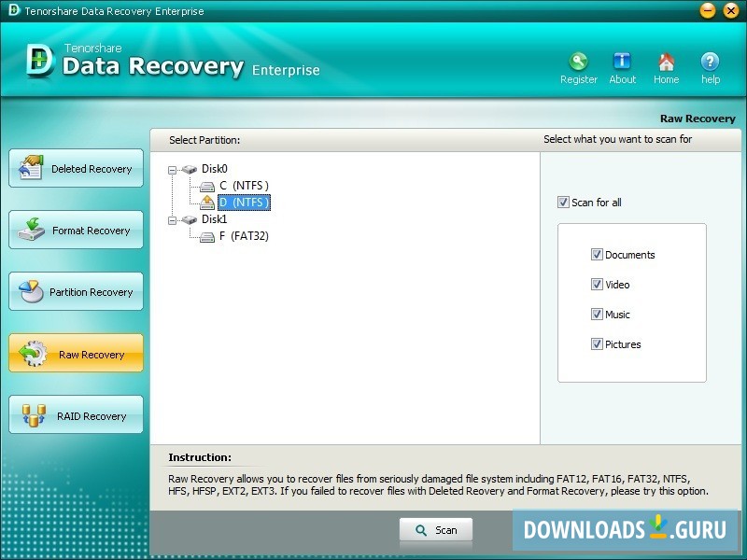Open Deleted Recovery mode

(76, 168)
